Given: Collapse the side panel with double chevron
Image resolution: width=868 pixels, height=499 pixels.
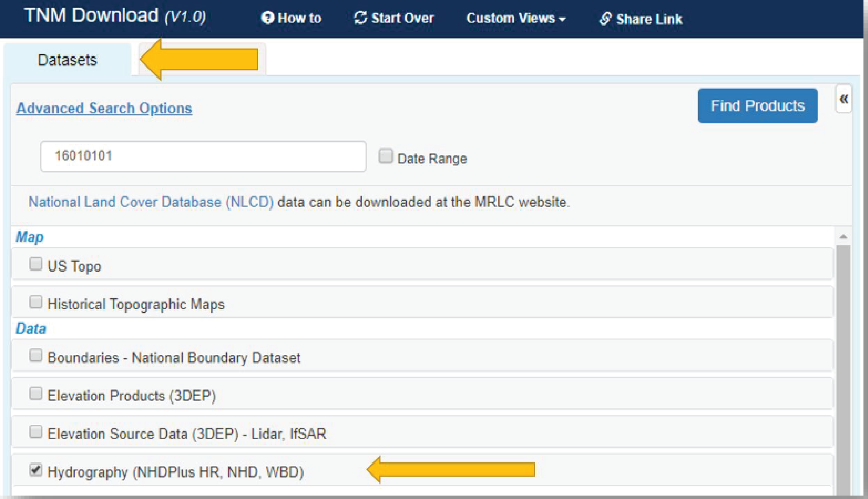Looking at the screenshot, I should pyautogui.click(x=843, y=99).
